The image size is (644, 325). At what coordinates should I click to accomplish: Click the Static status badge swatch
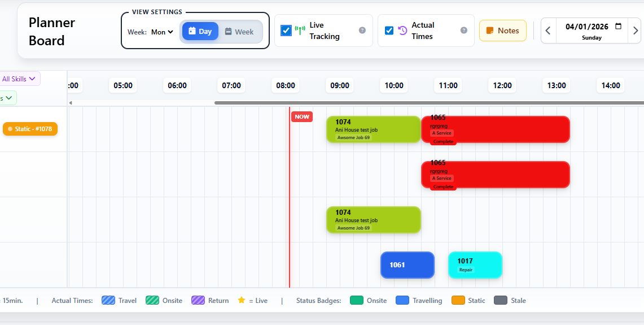point(458,300)
